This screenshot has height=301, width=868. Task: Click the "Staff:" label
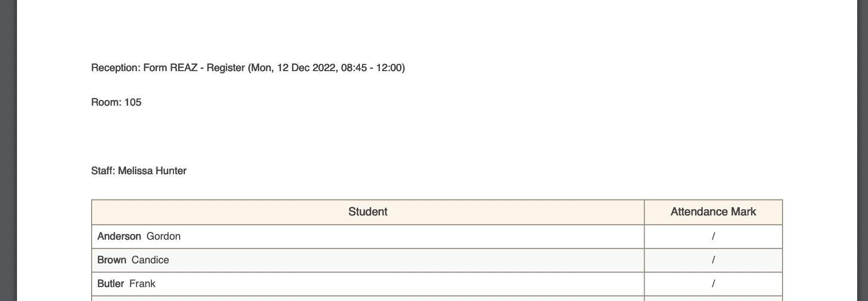tap(103, 171)
